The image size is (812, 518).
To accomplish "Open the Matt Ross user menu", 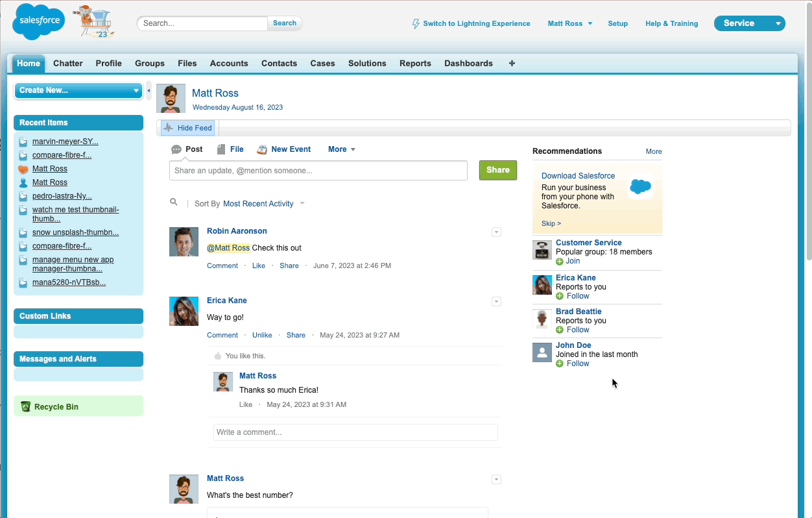I will point(570,23).
